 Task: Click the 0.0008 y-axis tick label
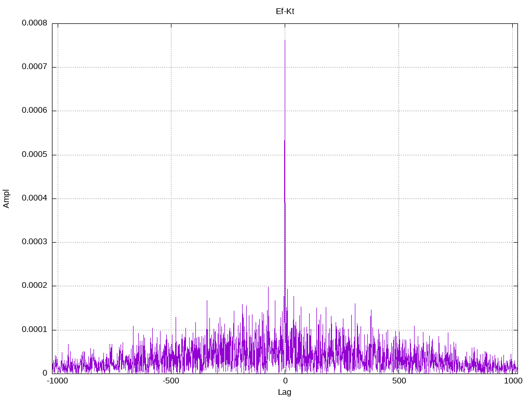point(34,23)
